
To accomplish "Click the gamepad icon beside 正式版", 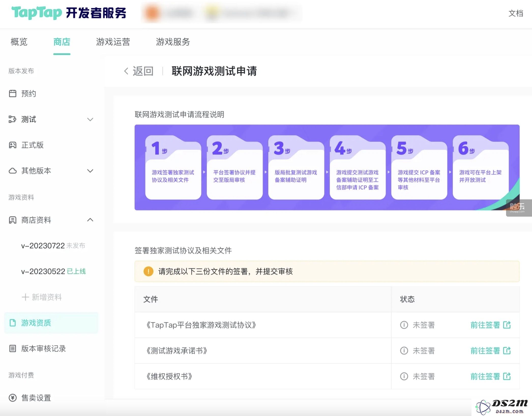I will 12,145.
